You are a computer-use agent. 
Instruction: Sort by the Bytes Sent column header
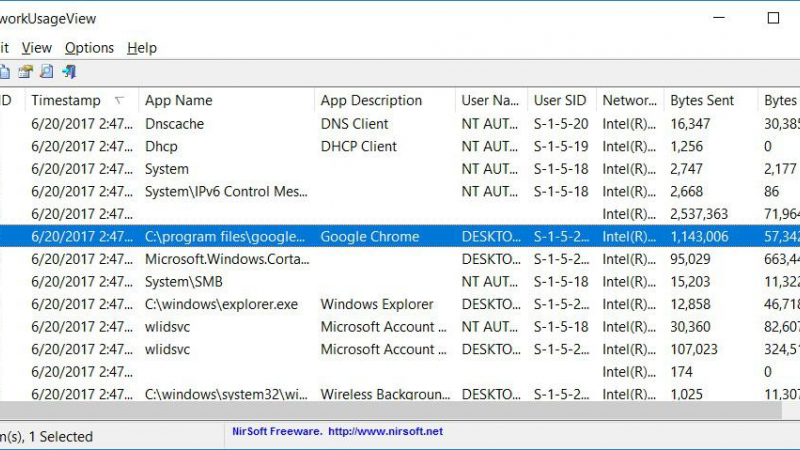pyautogui.click(x=701, y=100)
